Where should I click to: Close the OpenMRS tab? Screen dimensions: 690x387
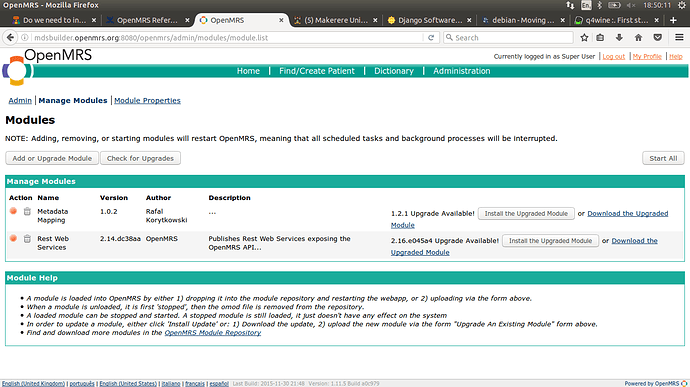[281, 20]
